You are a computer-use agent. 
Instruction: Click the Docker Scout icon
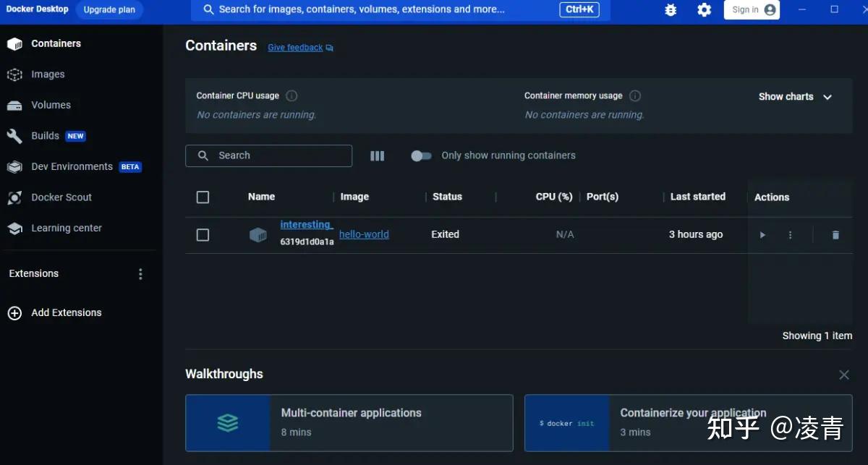(14, 197)
